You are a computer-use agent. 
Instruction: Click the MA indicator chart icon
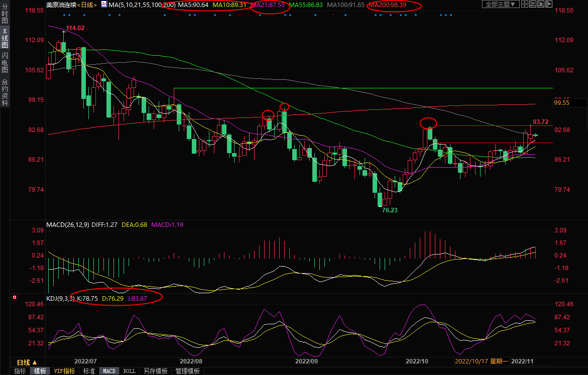(104, 4)
